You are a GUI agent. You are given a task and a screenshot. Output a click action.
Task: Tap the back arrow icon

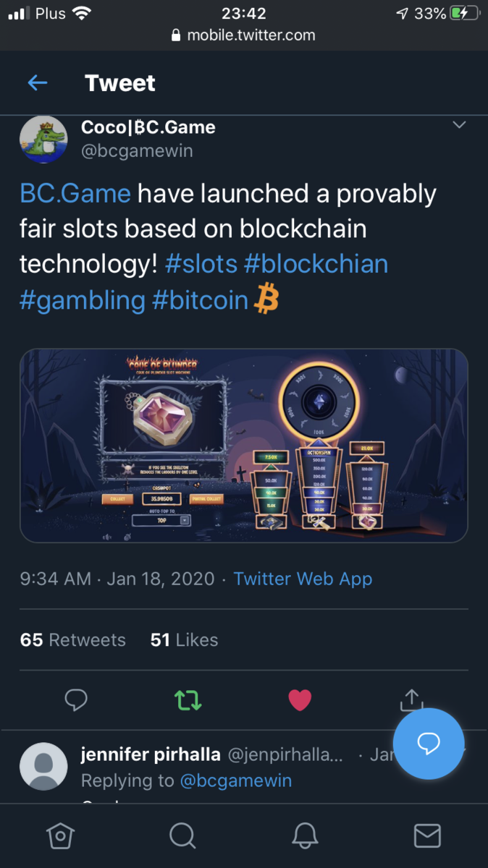(38, 83)
